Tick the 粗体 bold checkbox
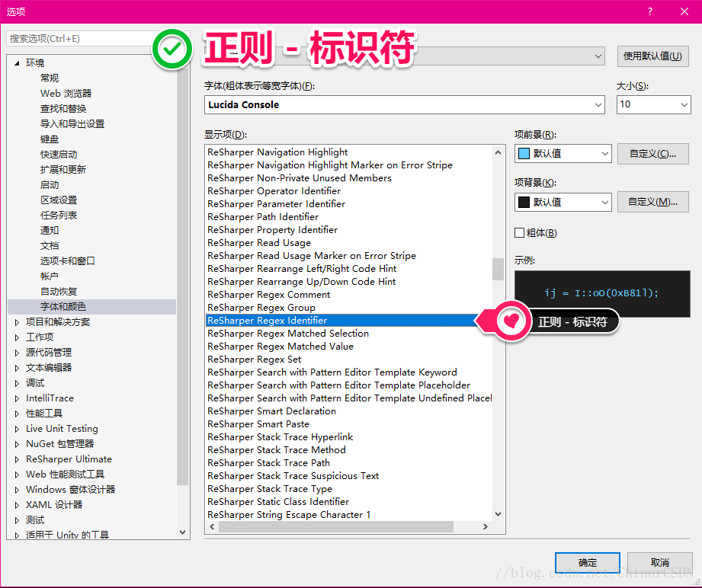Image resolution: width=702 pixels, height=588 pixels. tap(519, 233)
